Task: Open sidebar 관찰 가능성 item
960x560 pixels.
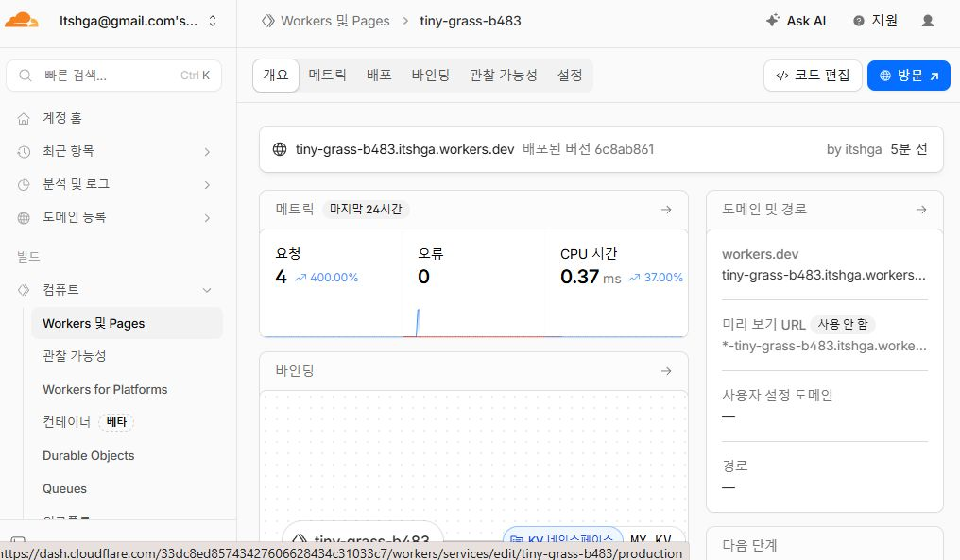Action: pos(74,356)
